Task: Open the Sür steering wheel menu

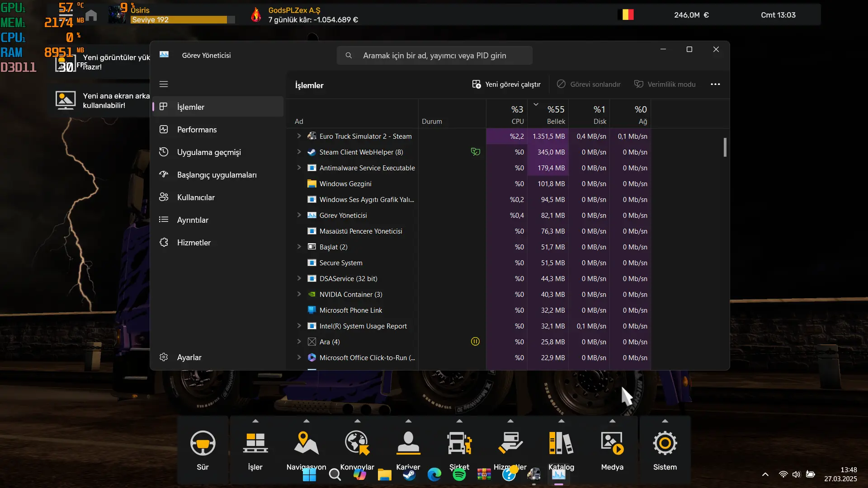Action: click(x=203, y=450)
